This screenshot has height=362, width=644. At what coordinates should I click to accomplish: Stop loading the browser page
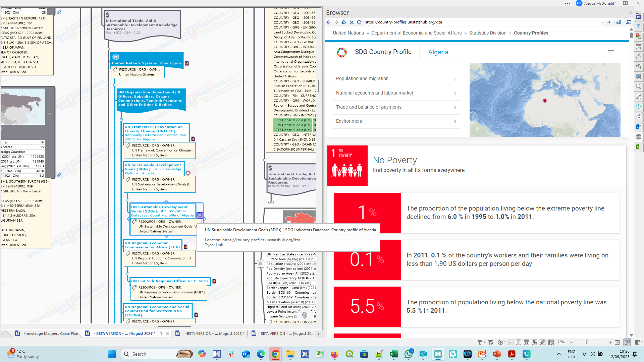point(352,22)
